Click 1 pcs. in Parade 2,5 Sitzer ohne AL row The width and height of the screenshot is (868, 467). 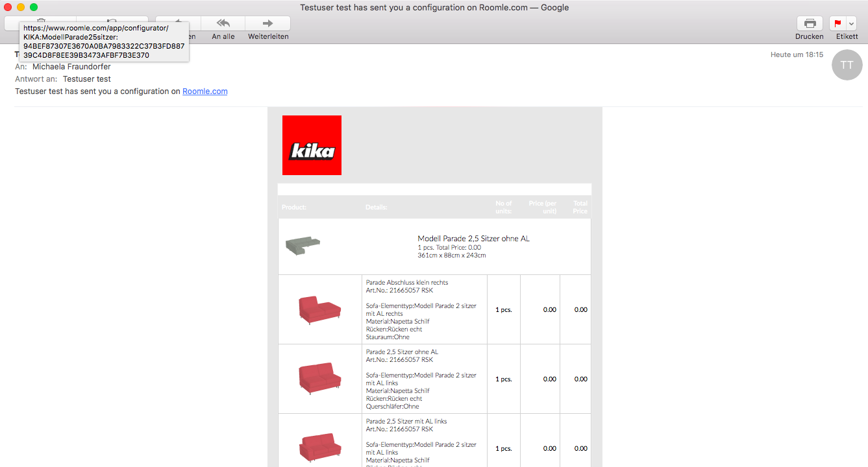[x=504, y=379]
